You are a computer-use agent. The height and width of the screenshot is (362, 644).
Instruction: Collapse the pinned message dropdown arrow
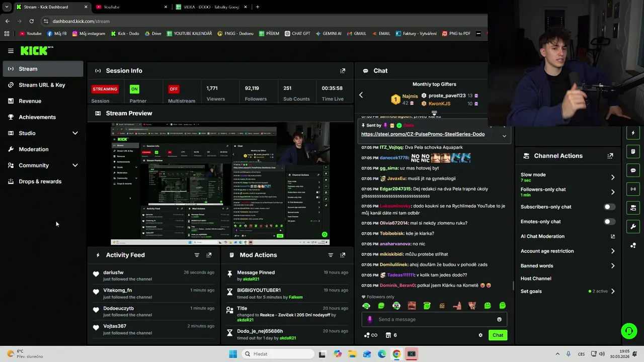tap(504, 136)
